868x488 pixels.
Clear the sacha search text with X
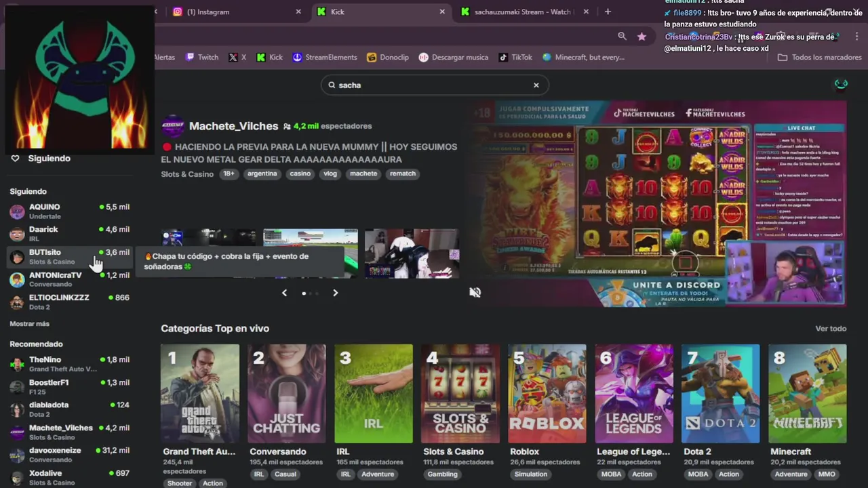pyautogui.click(x=536, y=85)
